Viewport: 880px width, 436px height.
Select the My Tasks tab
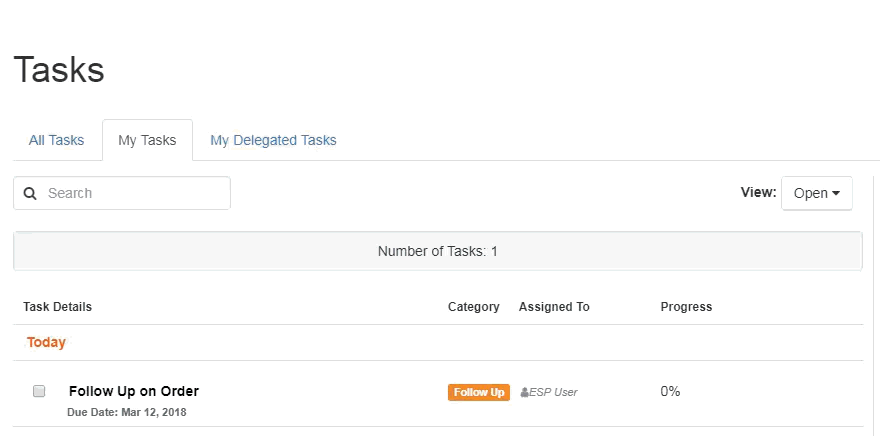point(147,140)
